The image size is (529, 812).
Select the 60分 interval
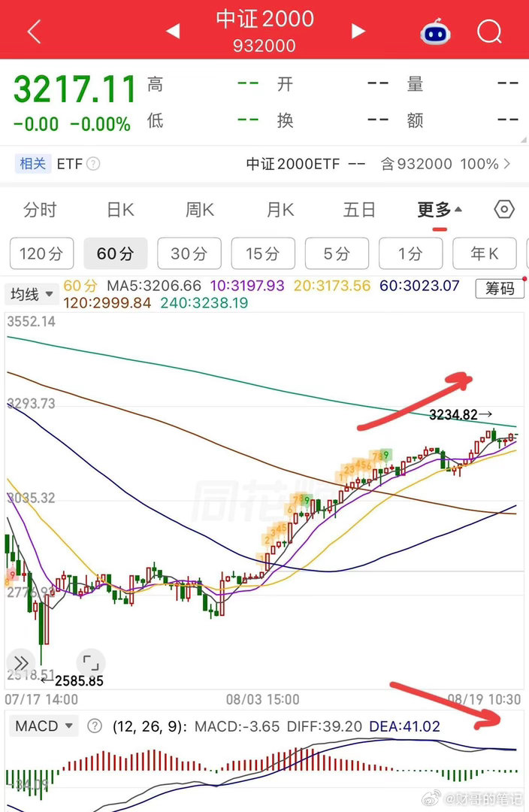coord(116,254)
